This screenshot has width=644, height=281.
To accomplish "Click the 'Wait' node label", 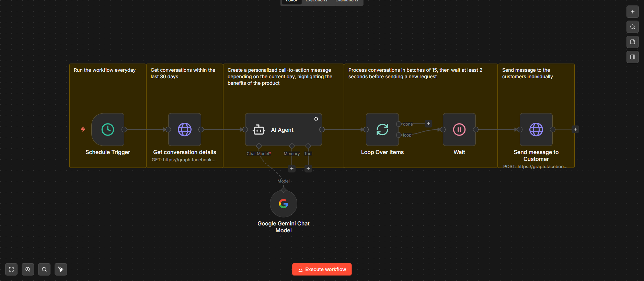I will pos(459,152).
